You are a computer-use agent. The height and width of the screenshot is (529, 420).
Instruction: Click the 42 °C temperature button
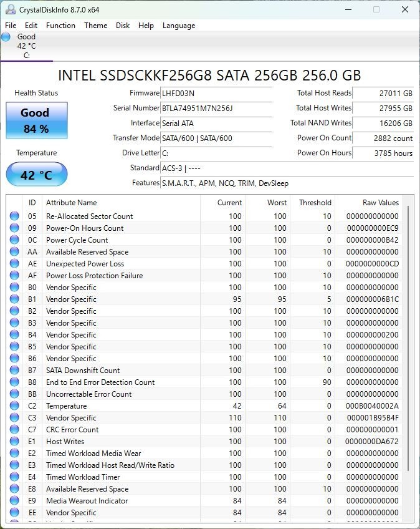[37, 174]
